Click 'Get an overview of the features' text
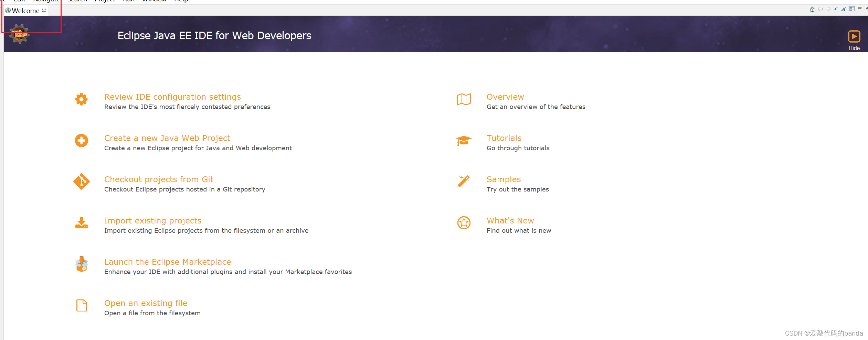868x340 pixels. [536, 107]
